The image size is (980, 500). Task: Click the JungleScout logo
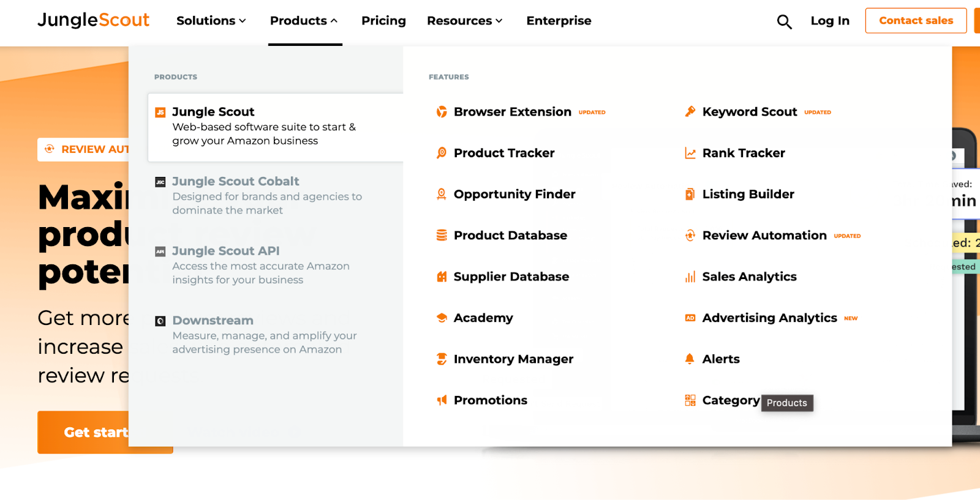[x=93, y=20]
